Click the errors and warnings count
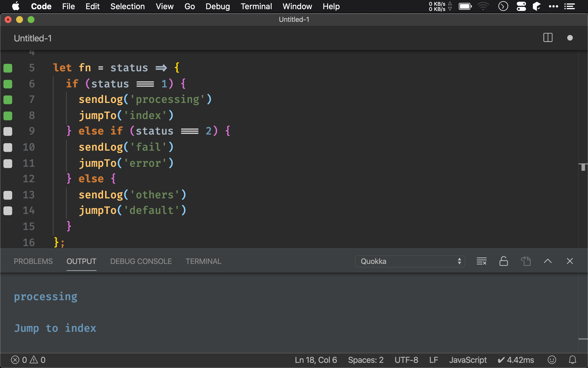The height and width of the screenshot is (368, 588). (x=28, y=360)
